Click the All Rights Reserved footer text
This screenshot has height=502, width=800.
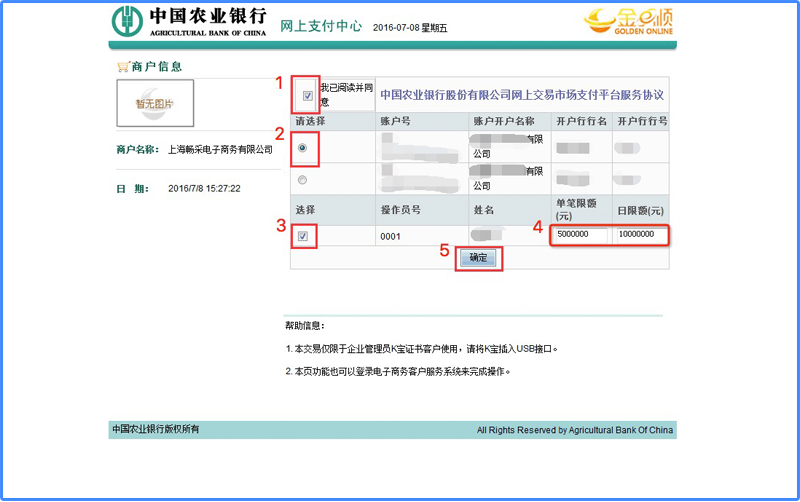(x=575, y=430)
